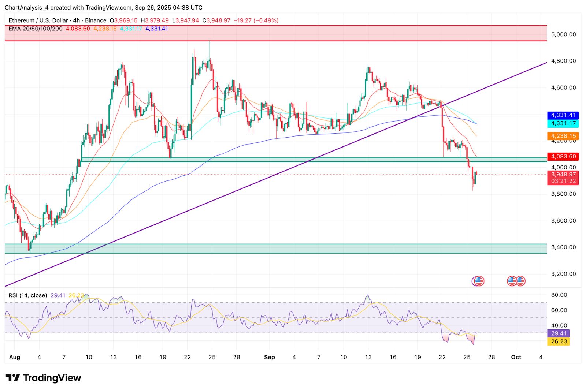Click the TradingView logo at bottom left
Viewport: 586px width, 392px height.
(x=43, y=378)
